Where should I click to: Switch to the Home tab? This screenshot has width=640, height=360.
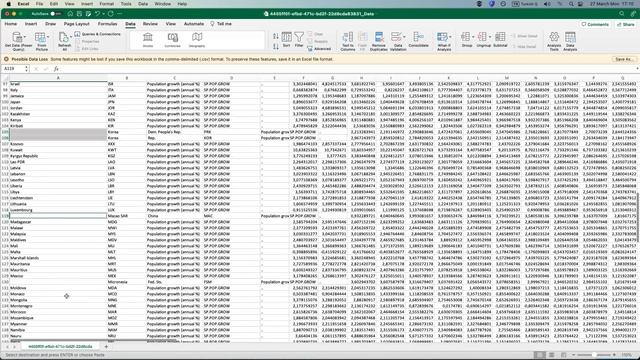[11, 24]
